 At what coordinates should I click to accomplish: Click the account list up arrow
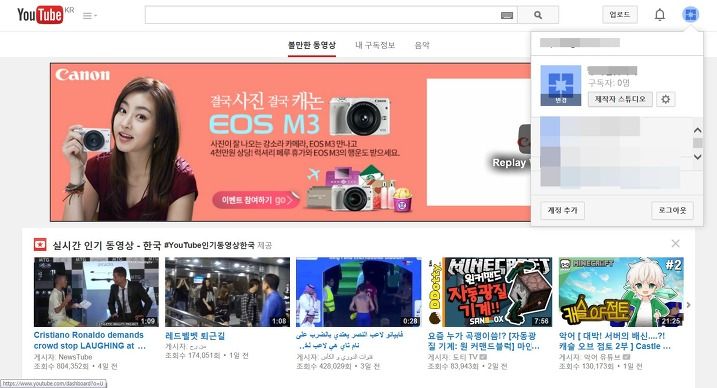tap(697, 130)
